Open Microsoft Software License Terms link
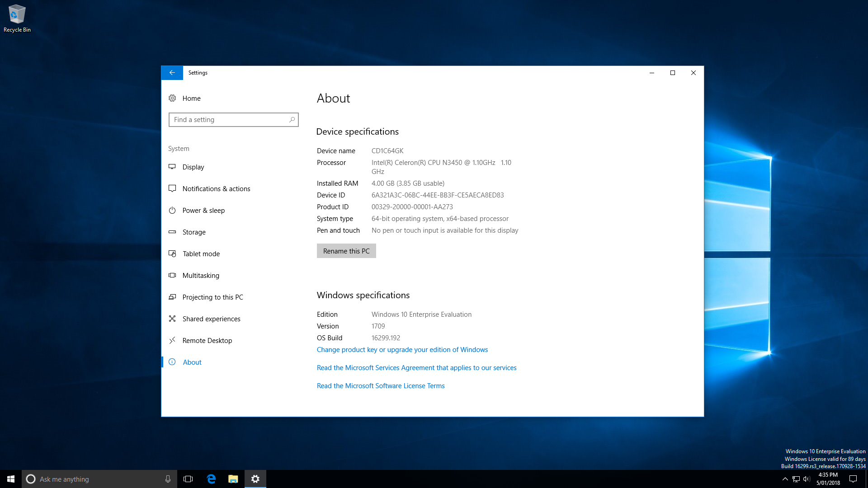 pos(381,386)
